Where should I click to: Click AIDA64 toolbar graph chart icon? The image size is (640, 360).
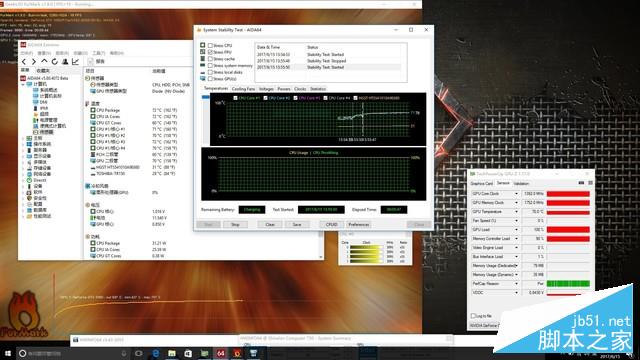pyautogui.click(x=76, y=62)
